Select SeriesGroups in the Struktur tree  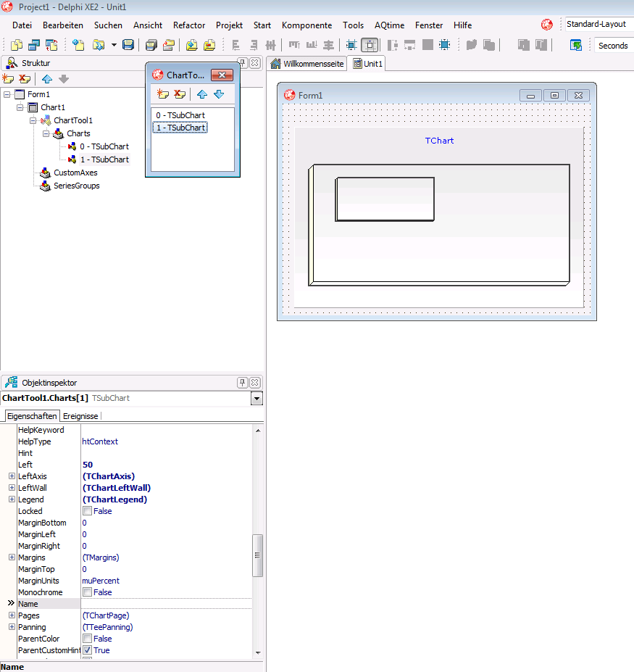[x=77, y=186]
